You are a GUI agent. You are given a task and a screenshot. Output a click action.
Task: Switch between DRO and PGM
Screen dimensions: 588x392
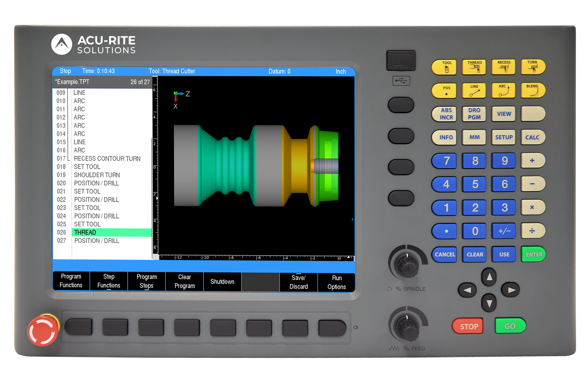474,114
